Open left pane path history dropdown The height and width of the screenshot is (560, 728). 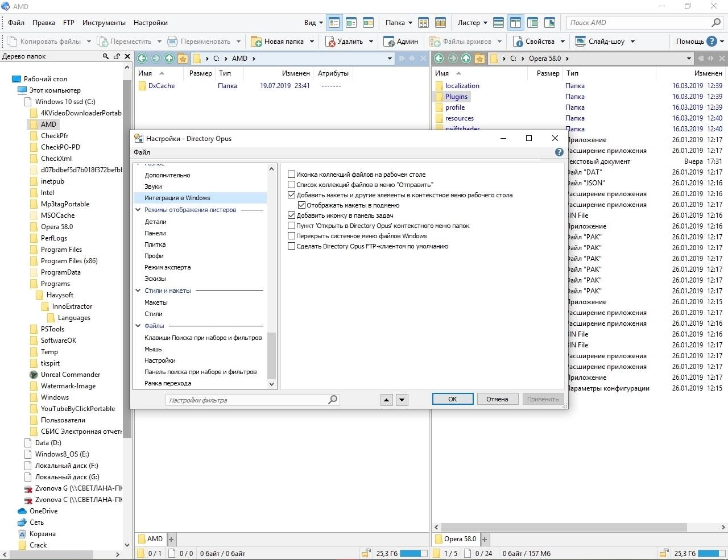390,59
